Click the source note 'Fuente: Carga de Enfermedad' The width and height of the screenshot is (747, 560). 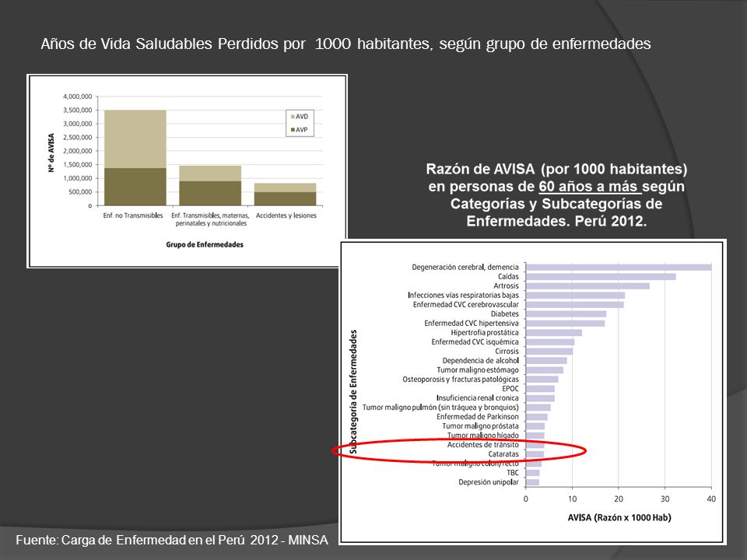click(172, 540)
